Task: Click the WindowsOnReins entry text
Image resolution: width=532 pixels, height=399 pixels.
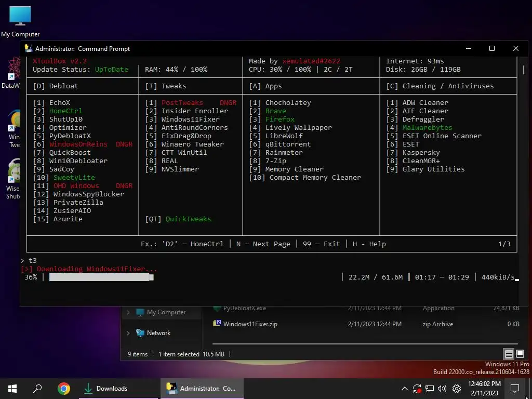Action: click(78, 144)
